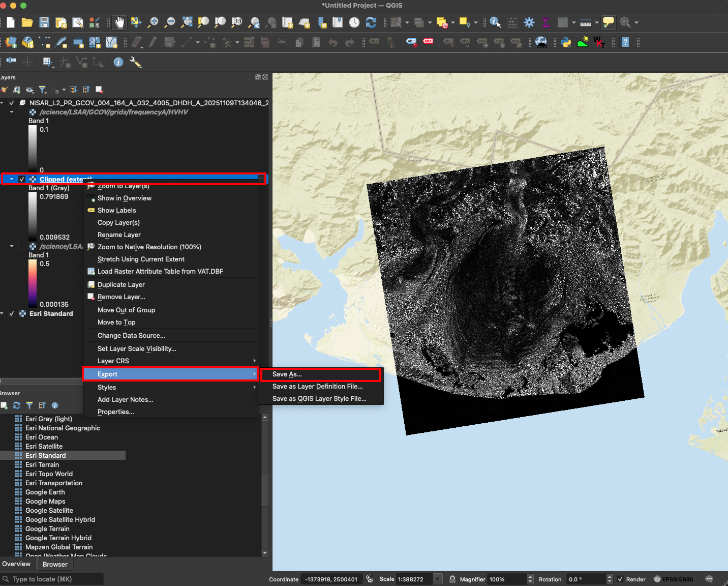Image resolution: width=728 pixels, height=586 pixels.
Task: Uncheck the Esri Standard layer checkbox
Action: [x=11, y=313]
